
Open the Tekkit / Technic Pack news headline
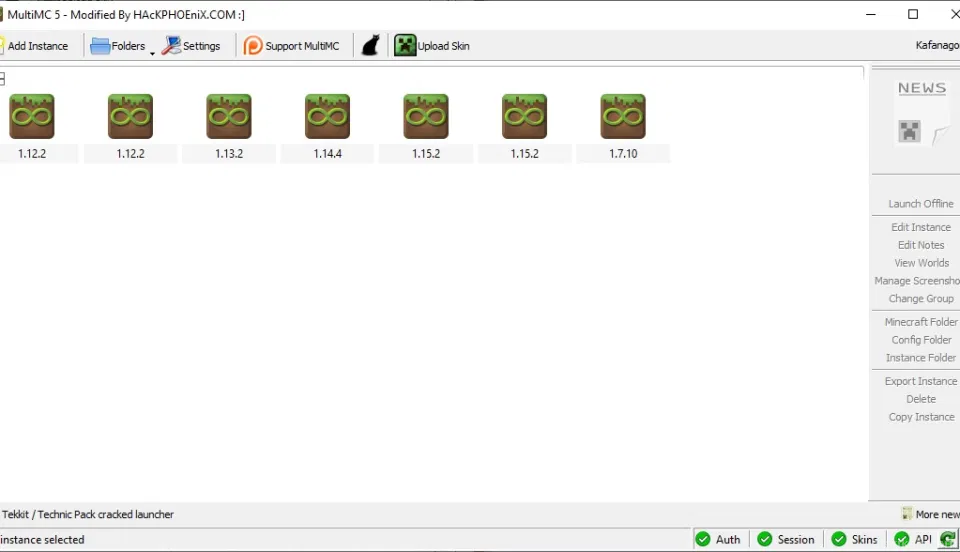coord(87,514)
